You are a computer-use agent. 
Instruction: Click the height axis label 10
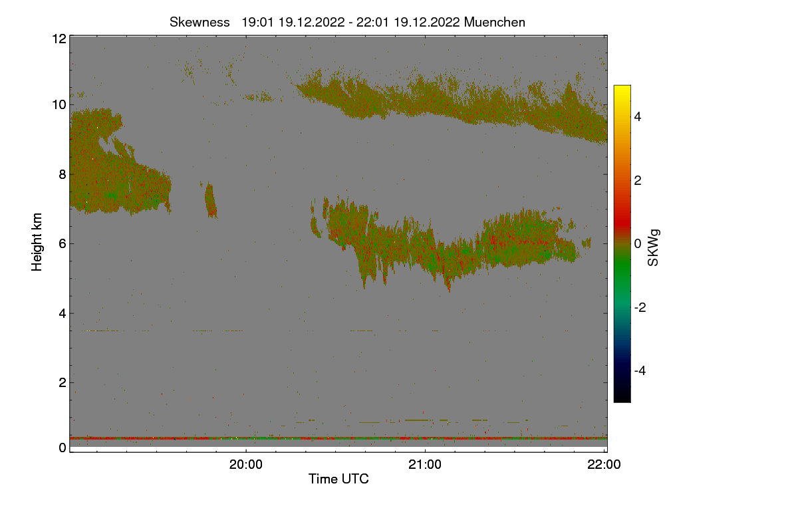coord(59,104)
